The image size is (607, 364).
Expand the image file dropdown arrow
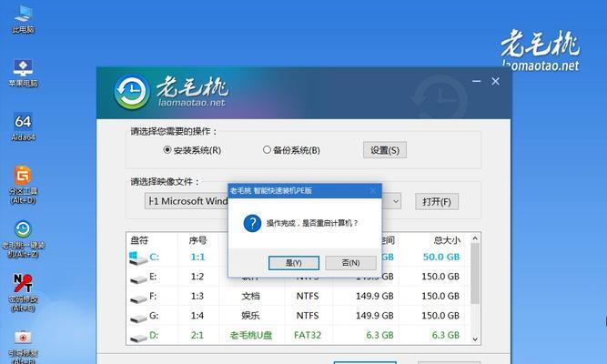[396, 201]
